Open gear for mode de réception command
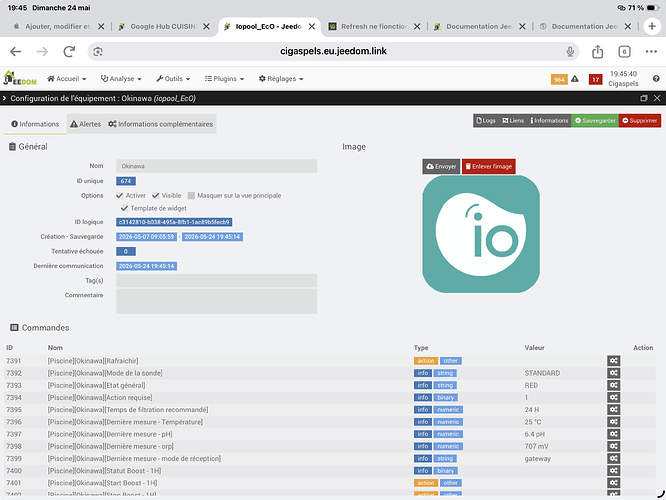This screenshot has width=666, height=500. click(613, 458)
